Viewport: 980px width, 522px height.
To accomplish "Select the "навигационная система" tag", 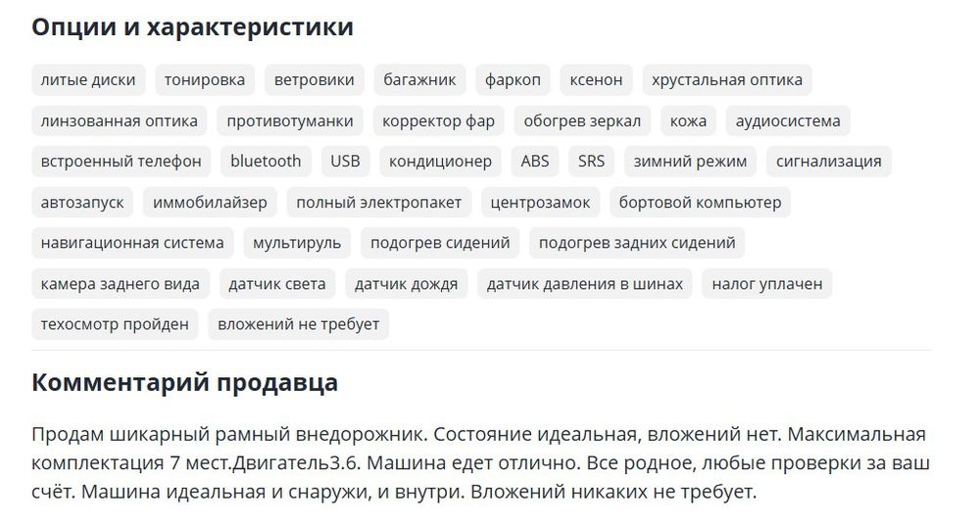I will [132, 243].
